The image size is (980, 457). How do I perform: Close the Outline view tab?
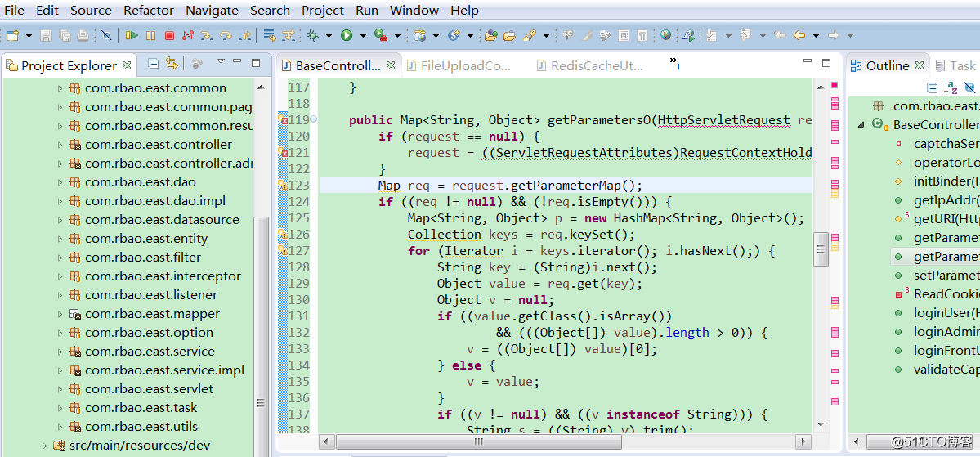point(920,65)
